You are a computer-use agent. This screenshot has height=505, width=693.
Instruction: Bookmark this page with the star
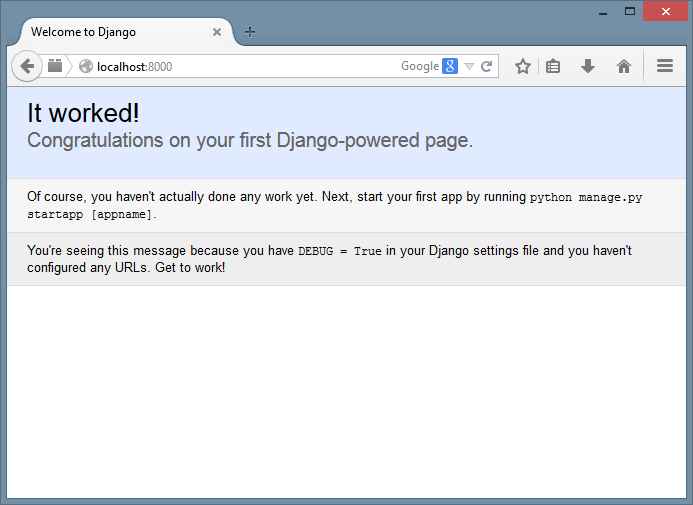(x=522, y=66)
